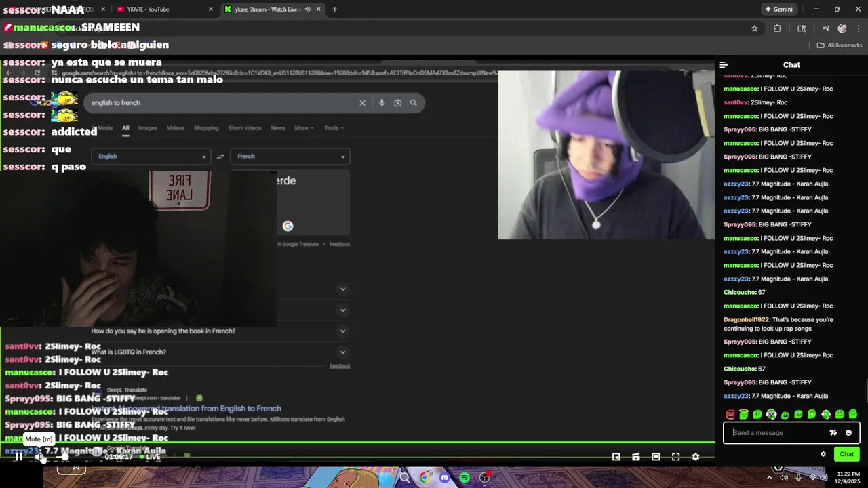Collapse the chat panel with arrow icon
This screenshot has height=488, width=868.
724,65
